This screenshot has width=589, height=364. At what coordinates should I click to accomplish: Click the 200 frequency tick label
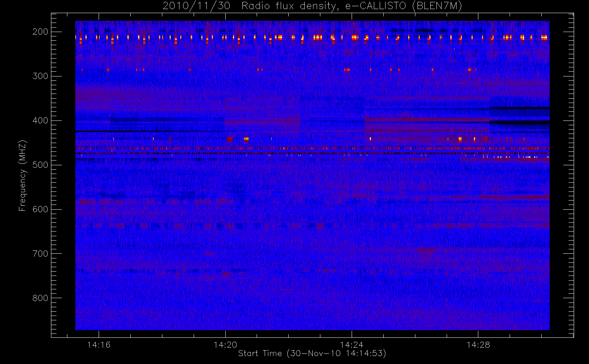coord(40,32)
